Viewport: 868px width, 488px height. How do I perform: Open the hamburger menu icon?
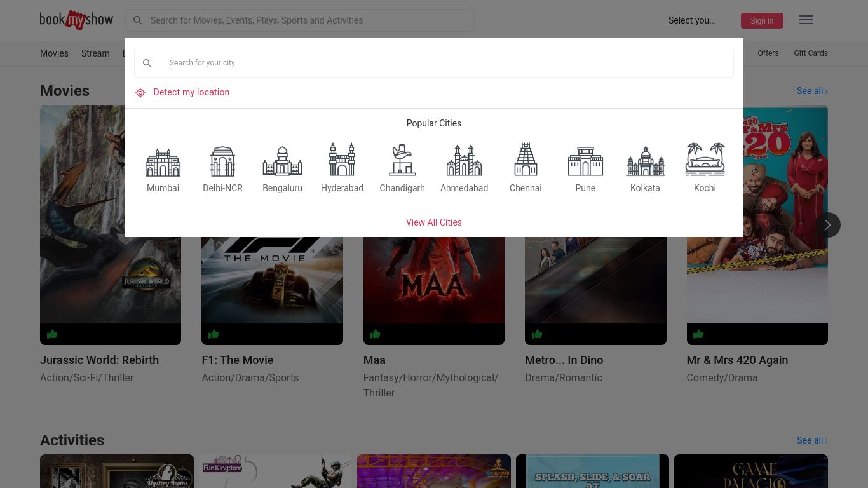pos(806,20)
